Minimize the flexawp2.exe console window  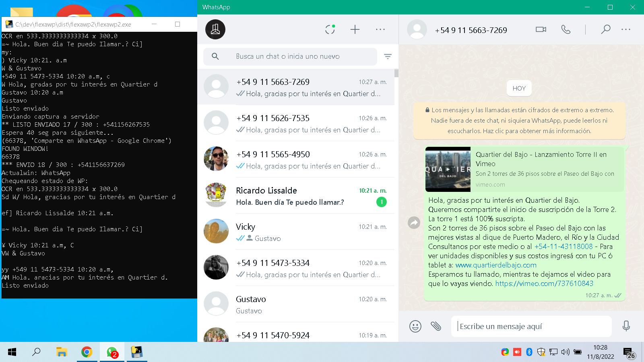154,24
